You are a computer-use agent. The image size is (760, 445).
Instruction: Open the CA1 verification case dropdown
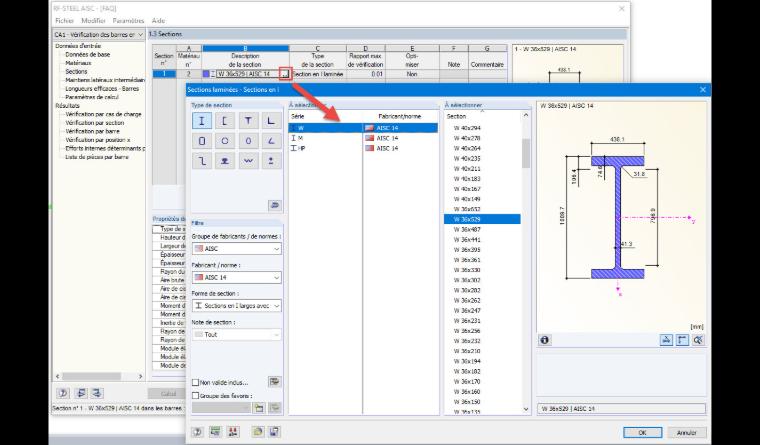(98, 35)
